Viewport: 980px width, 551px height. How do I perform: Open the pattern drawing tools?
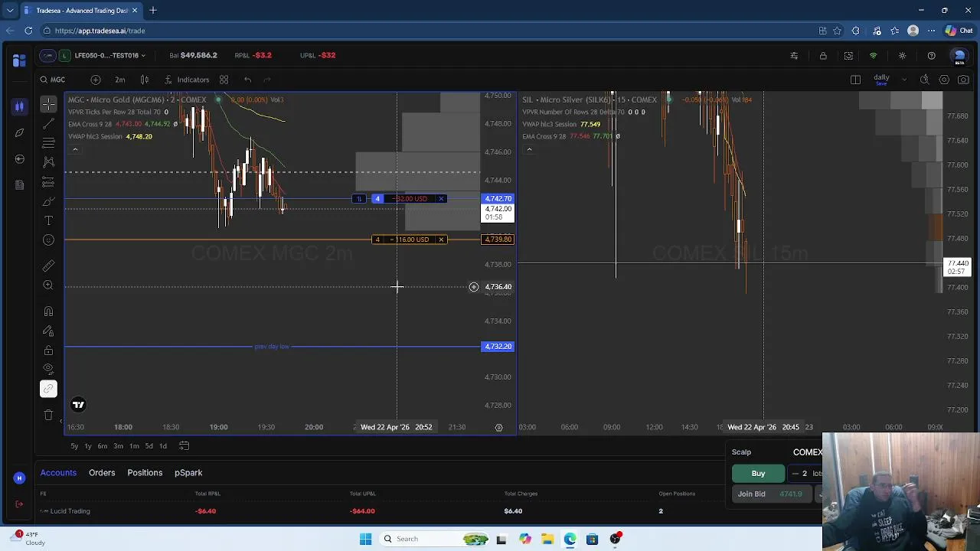[x=48, y=161]
